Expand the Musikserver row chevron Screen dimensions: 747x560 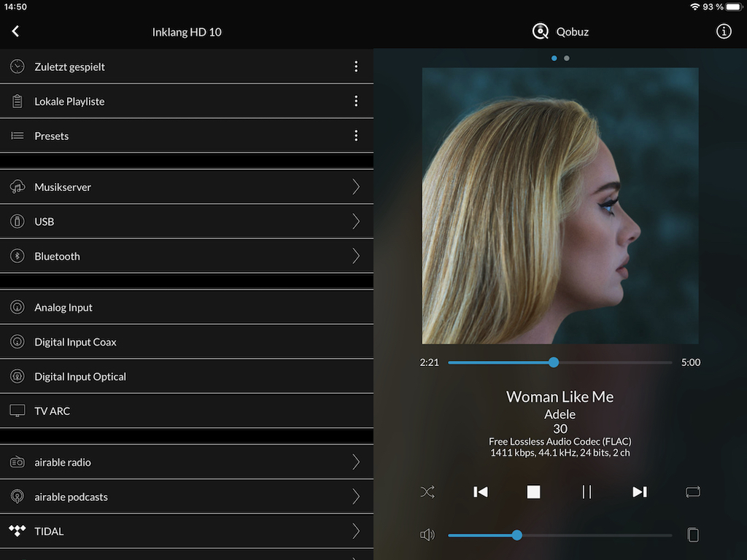click(x=356, y=187)
